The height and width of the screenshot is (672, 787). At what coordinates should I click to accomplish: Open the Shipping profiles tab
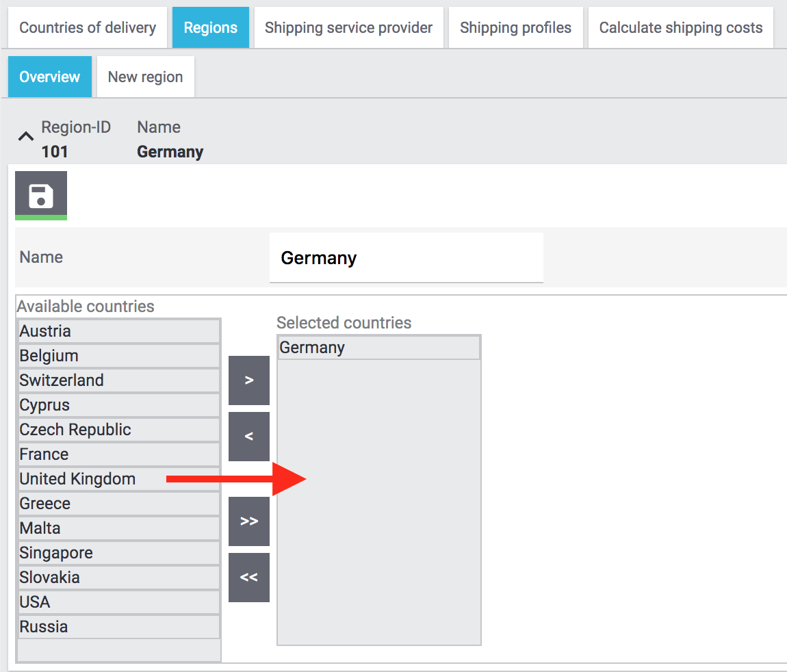[x=515, y=28]
